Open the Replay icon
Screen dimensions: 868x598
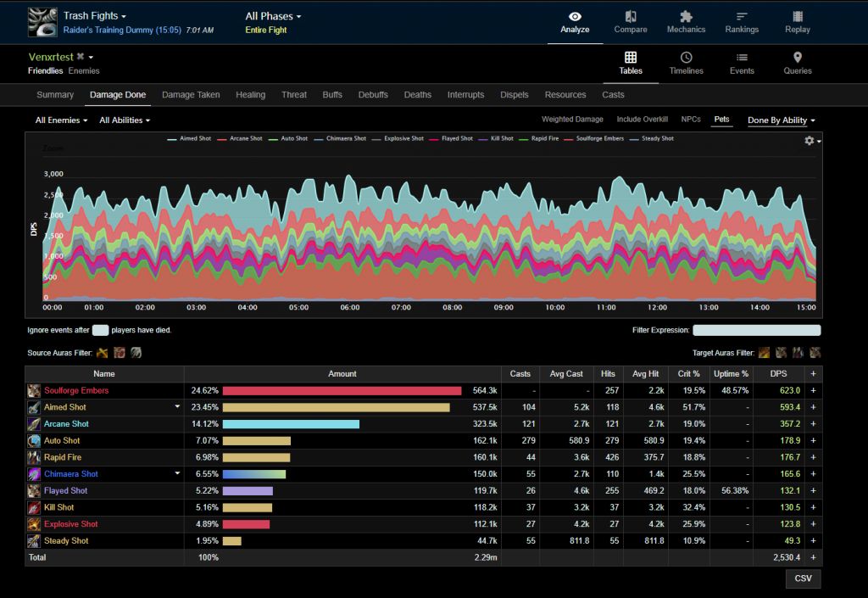[x=798, y=17]
